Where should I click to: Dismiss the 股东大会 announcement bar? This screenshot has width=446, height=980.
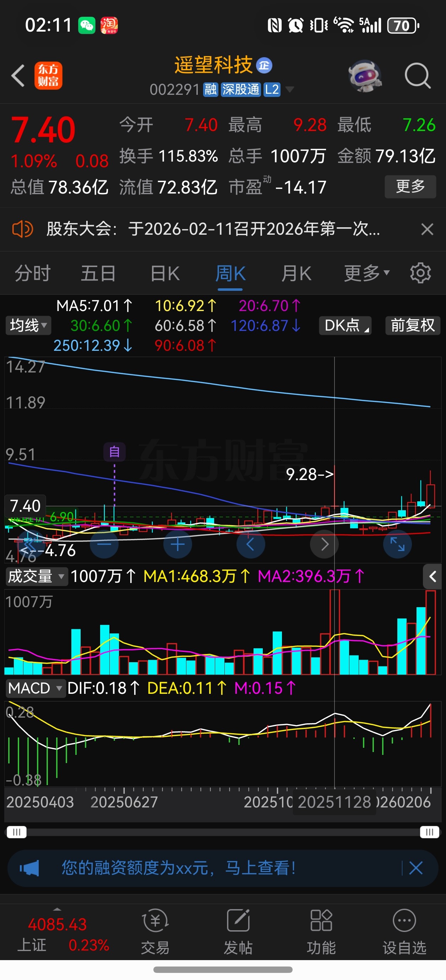point(427,229)
